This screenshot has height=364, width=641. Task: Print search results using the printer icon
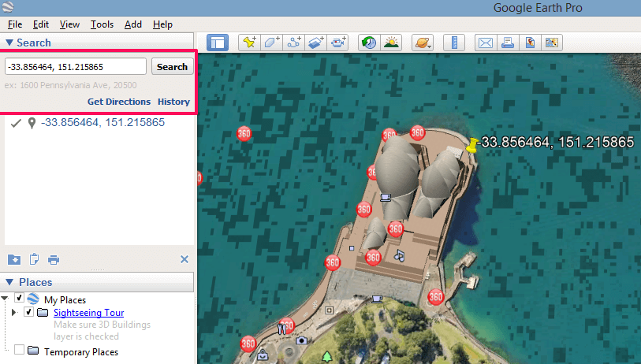point(54,260)
